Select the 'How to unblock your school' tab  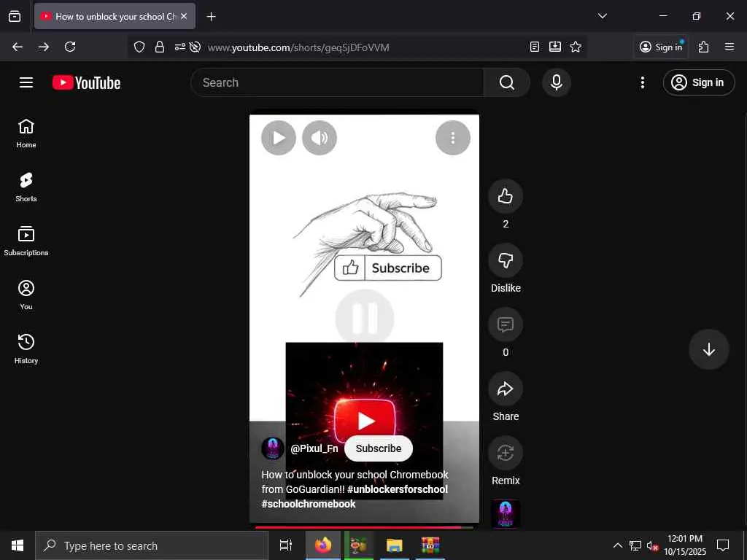(115, 16)
